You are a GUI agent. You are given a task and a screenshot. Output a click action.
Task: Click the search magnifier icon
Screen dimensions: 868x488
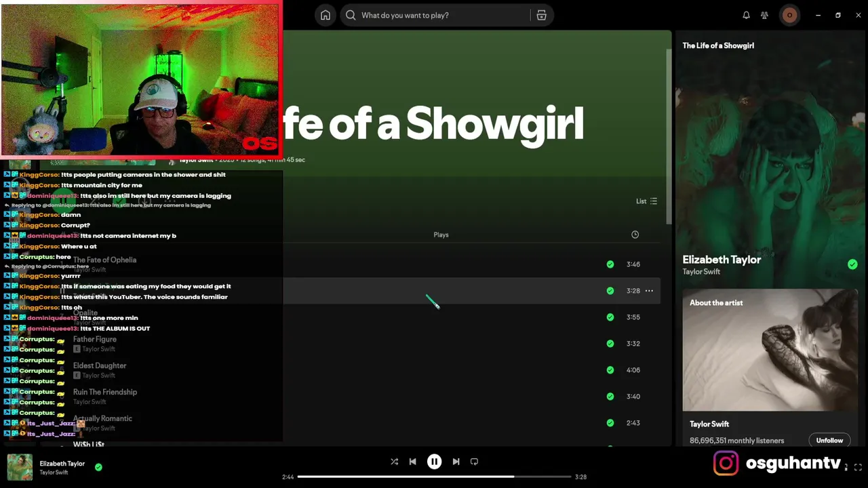(351, 15)
